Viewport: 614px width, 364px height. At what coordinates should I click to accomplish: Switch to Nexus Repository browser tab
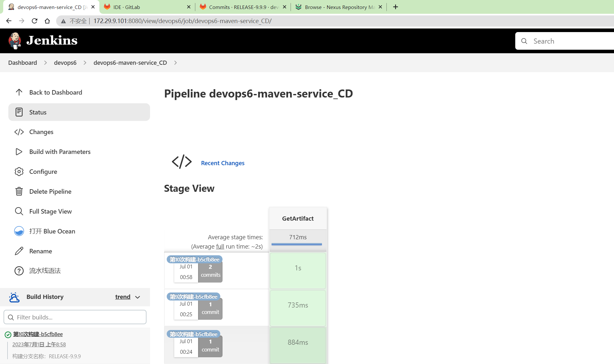[x=339, y=7]
